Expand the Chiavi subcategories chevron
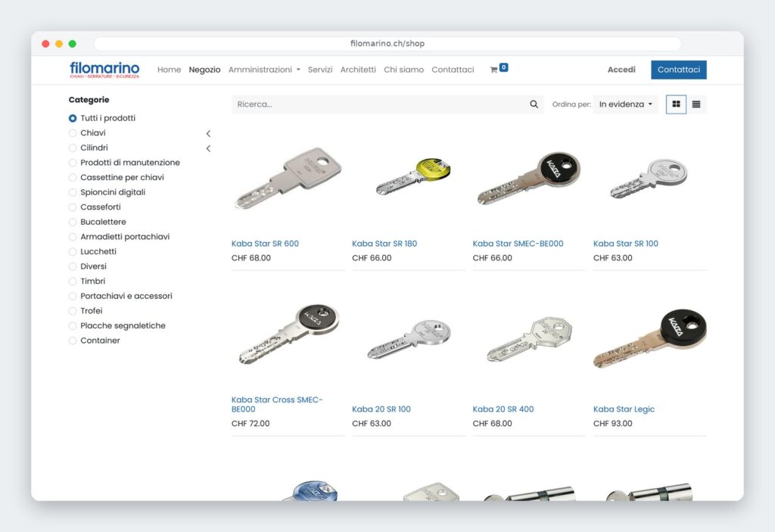This screenshot has height=532, width=775. pyautogui.click(x=208, y=133)
